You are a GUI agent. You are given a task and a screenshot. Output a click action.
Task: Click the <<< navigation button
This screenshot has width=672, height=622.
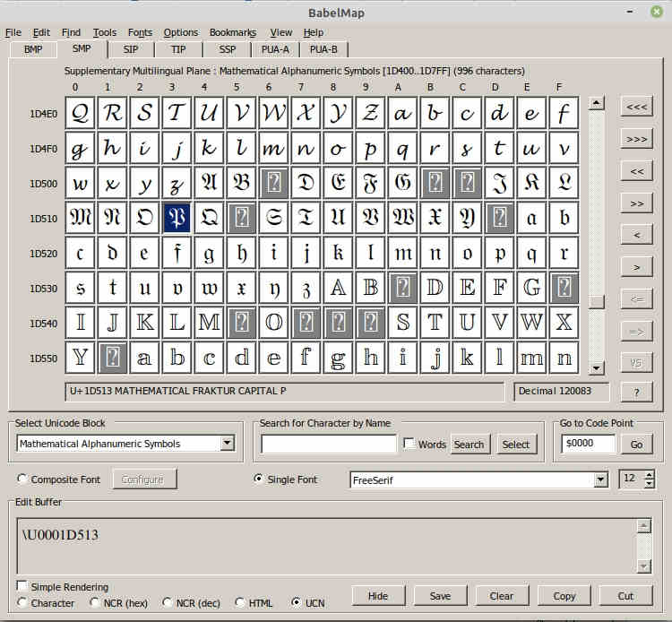point(637,107)
